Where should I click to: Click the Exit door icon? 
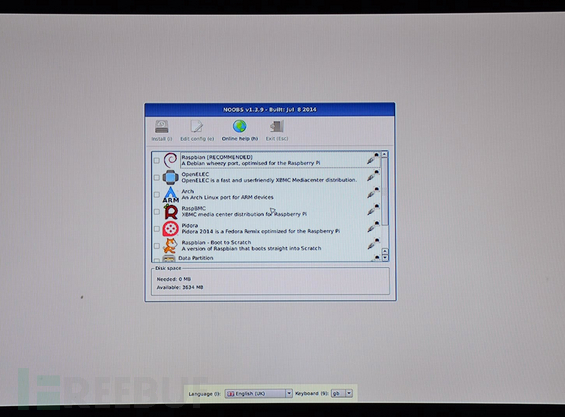(x=277, y=127)
